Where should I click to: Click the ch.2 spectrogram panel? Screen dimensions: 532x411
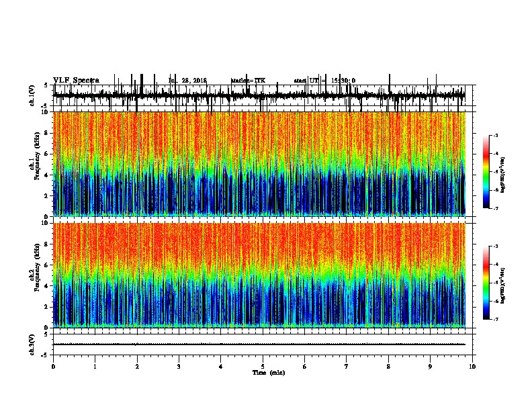[x=259, y=275]
